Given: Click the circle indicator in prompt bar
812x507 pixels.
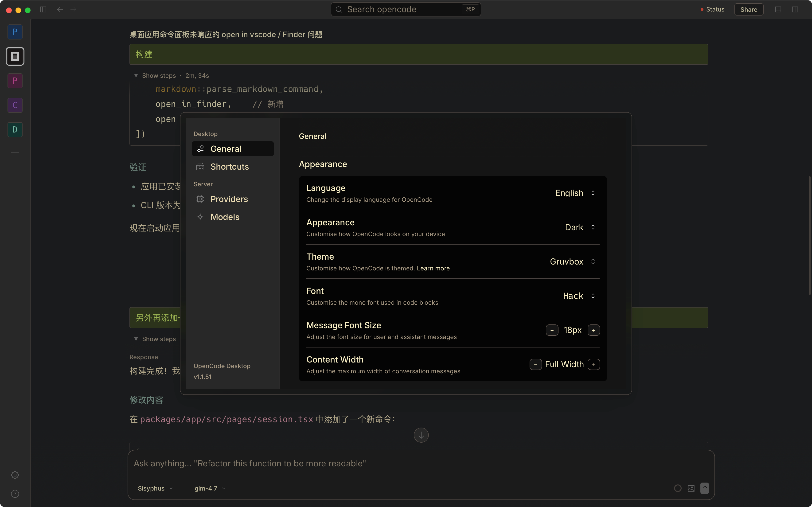Looking at the screenshot, I should pyautogui.click(x=678, y=488).
